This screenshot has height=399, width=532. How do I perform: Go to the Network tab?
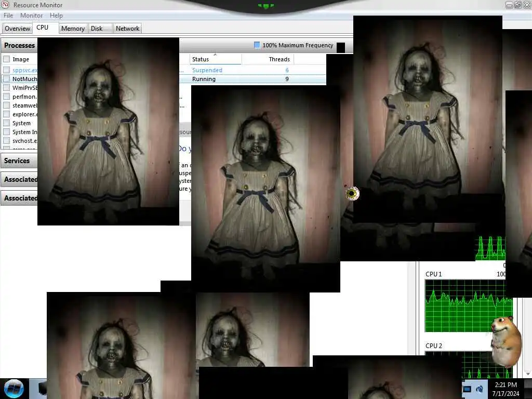(128, 29)
